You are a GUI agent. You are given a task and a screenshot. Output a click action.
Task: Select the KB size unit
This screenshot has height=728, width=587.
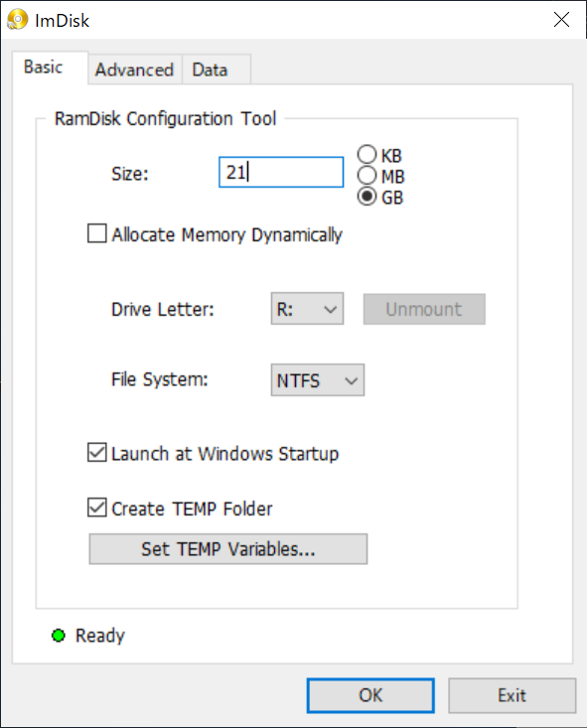367,155
